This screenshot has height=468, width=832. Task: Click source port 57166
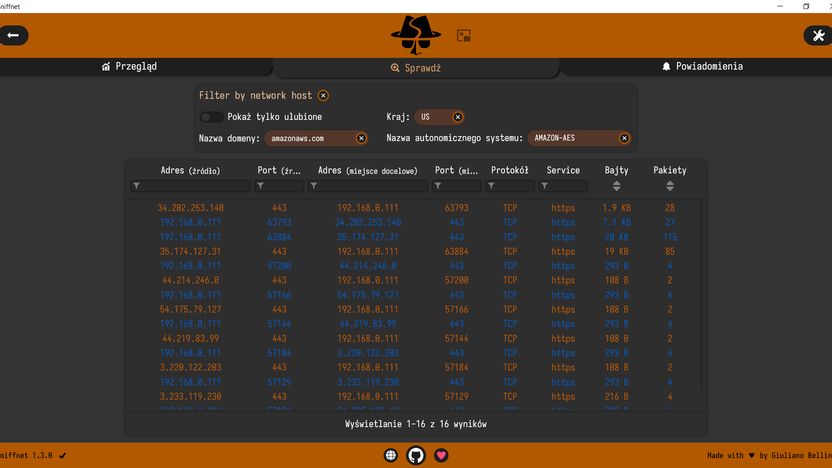[279, 295]
